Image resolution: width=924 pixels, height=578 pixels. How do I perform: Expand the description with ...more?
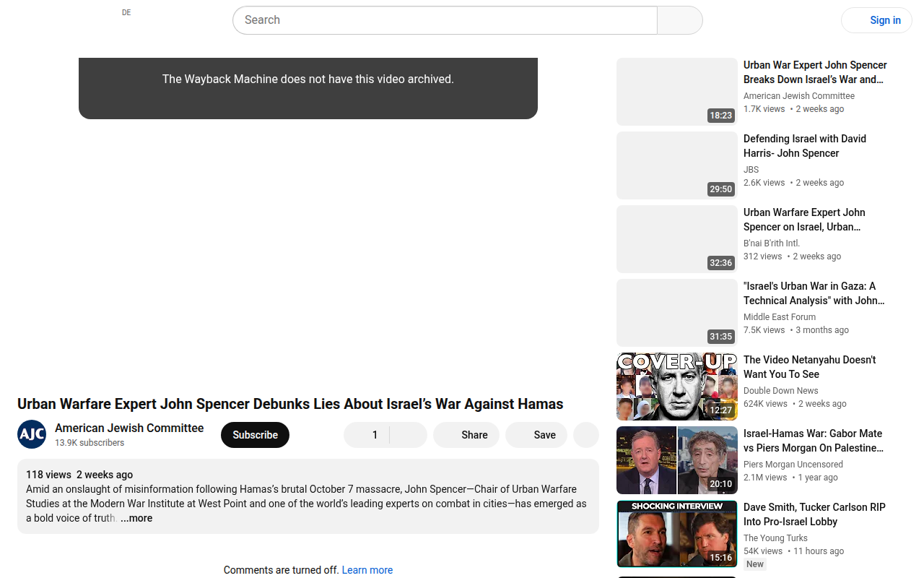point(136,518)
